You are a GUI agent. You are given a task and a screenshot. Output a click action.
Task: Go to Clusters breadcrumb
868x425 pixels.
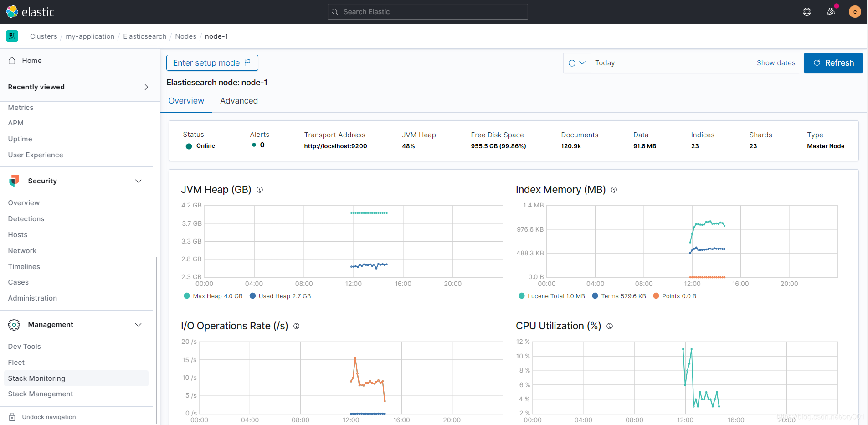tap(44, 36)
